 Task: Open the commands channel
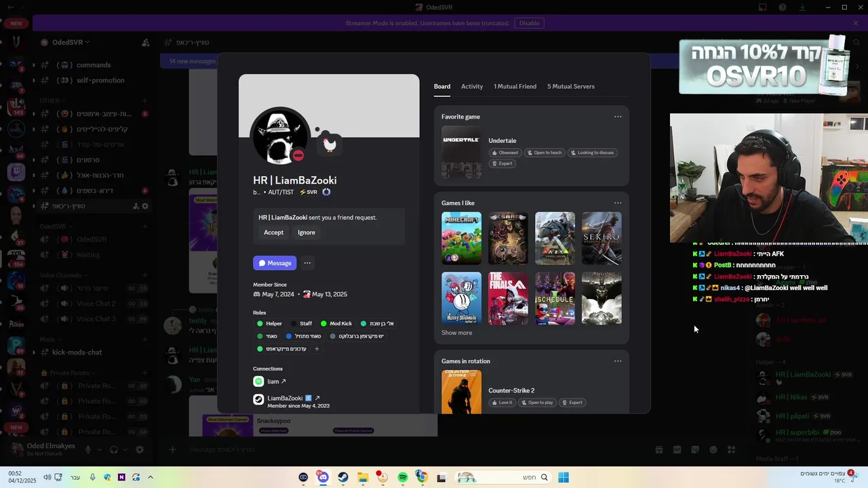tap(94, 65)
